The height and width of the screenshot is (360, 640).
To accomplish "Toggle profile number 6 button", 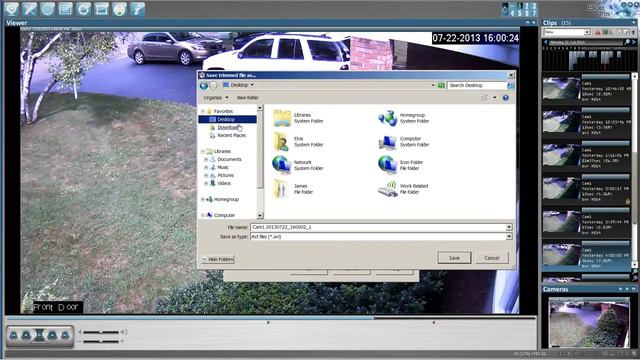I will click(527, 13).
